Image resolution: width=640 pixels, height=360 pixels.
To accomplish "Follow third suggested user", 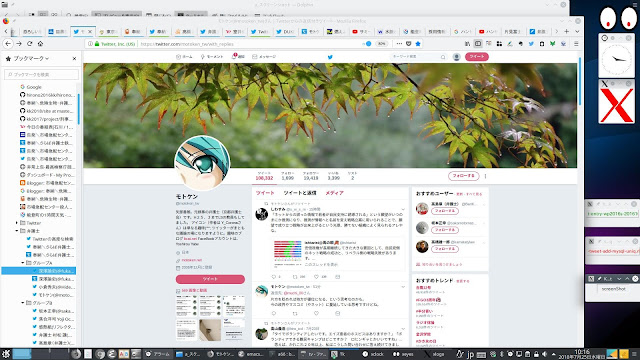I will tap(444, 249).
